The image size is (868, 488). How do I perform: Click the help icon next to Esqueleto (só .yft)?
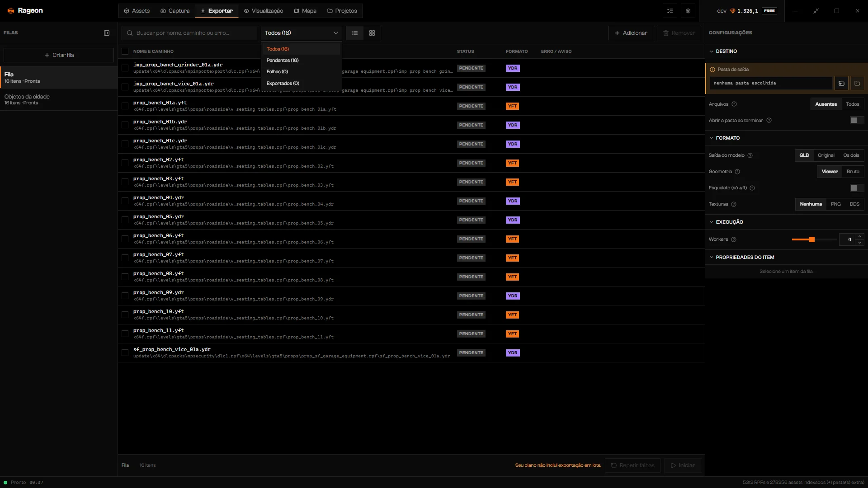[752, 188]
